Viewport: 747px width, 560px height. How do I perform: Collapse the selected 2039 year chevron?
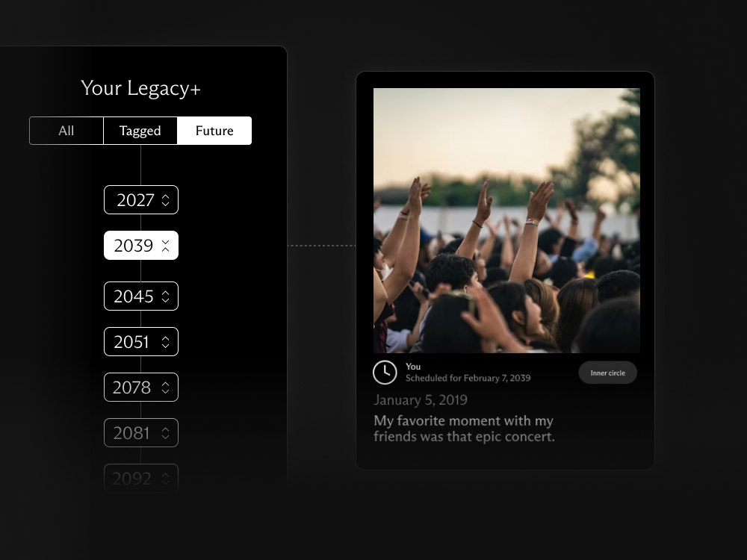pos(165,246)
